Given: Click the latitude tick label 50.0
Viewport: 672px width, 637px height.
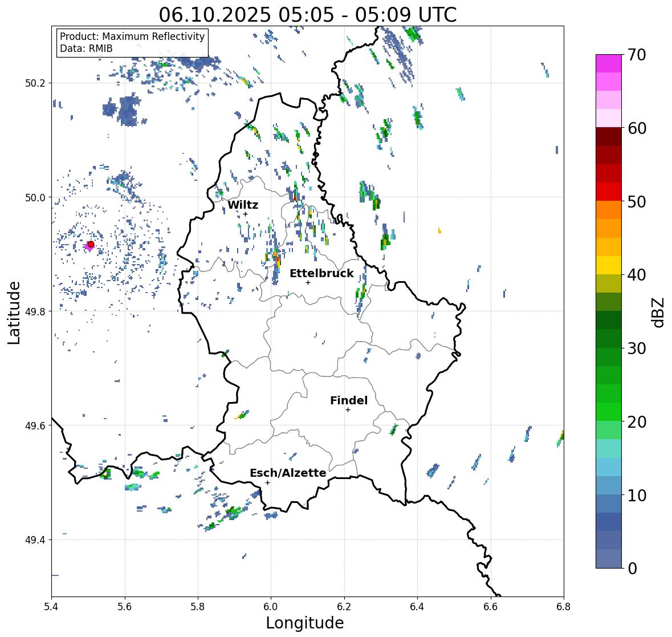Looking at the screenshot, I should [x=35, y=198].
